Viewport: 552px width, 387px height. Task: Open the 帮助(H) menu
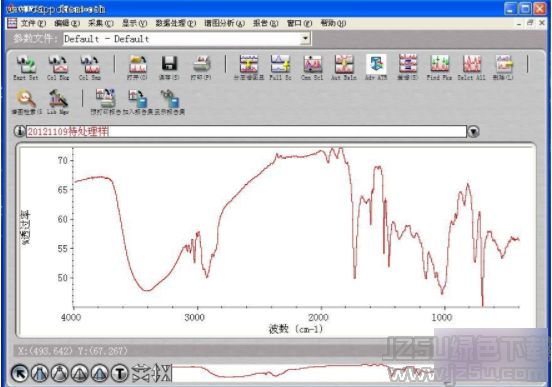coord(333,23)
